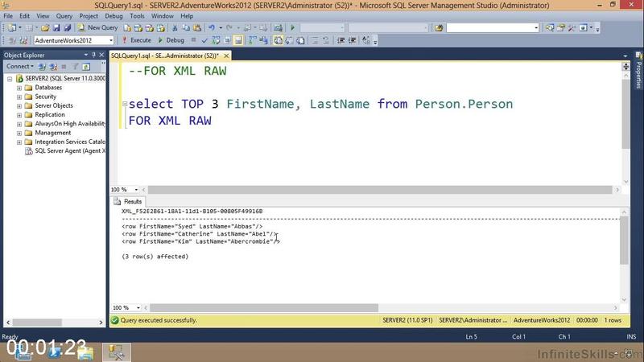Close the SQLQuery1.sql tab
644x362 pixels.
(226, 56)
